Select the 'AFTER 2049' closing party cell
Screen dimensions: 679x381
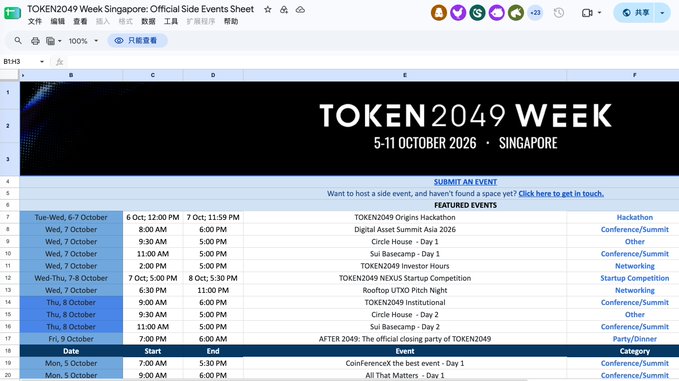[405, 339]
